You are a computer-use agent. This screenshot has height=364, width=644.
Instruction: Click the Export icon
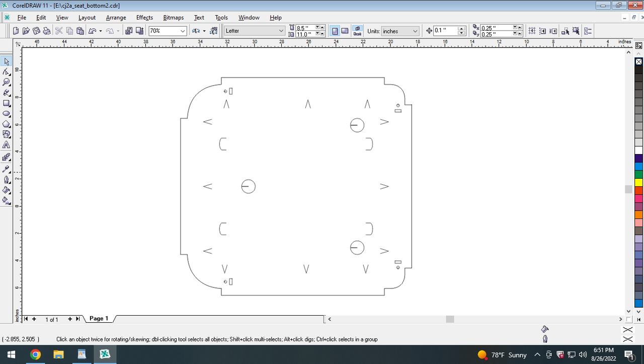139,31
